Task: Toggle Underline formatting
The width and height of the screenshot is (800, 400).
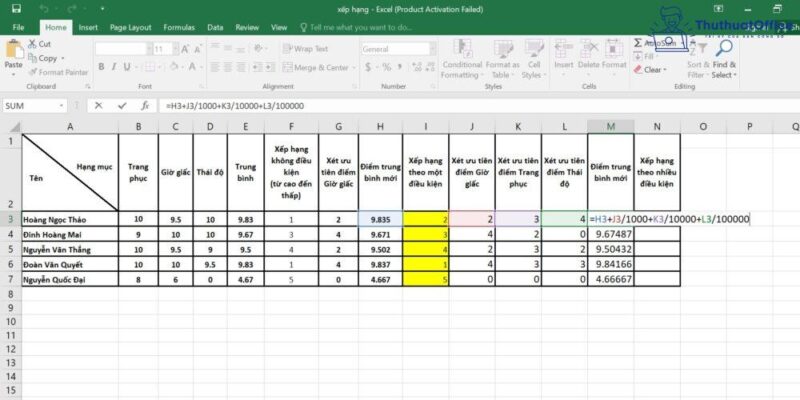Action: pos(127,67)
